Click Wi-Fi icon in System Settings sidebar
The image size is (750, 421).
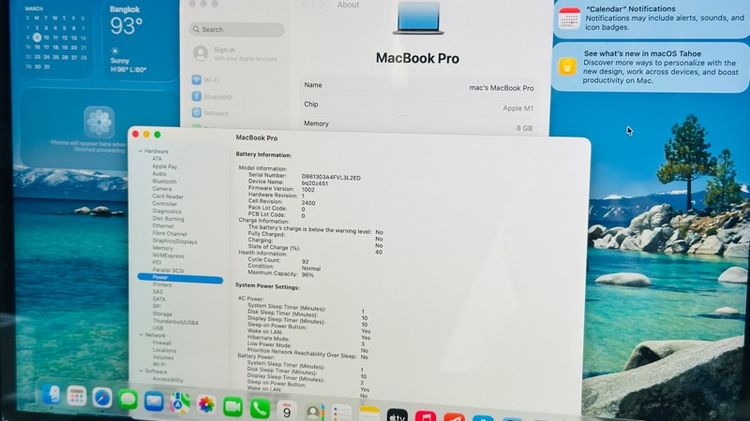tap(197, 80)
